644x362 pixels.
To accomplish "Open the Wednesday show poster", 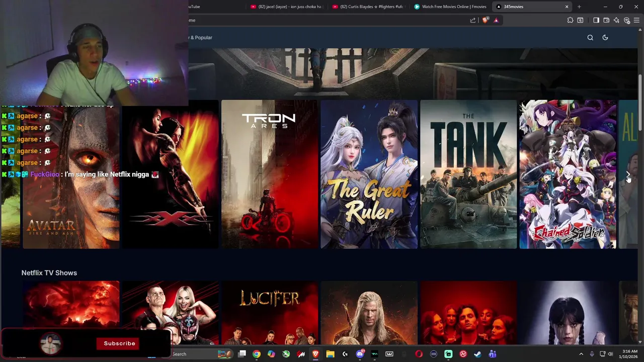I will (568, 313).
